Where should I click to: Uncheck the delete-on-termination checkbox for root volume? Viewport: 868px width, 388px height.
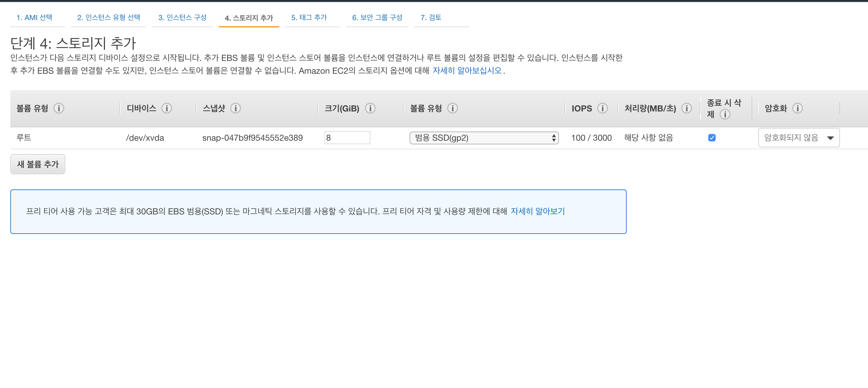pos(712,138)
